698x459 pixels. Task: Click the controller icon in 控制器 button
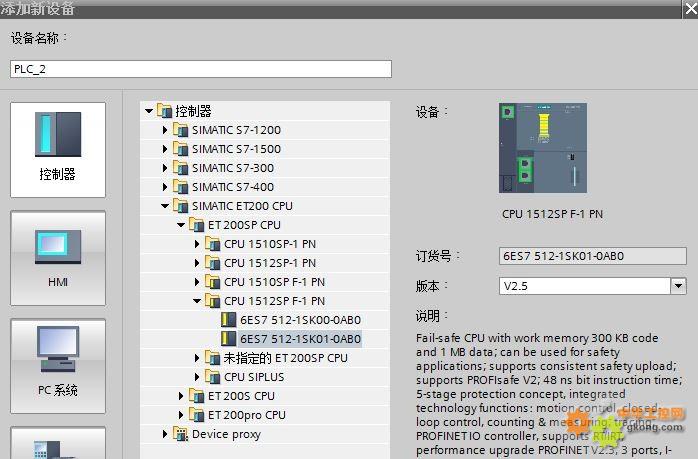coord(58,134)
